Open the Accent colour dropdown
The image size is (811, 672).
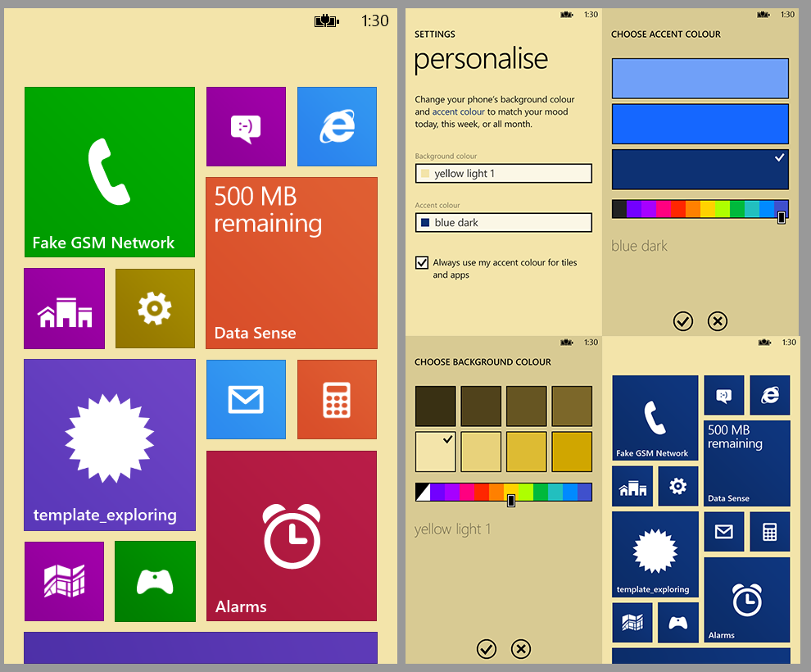503,222
